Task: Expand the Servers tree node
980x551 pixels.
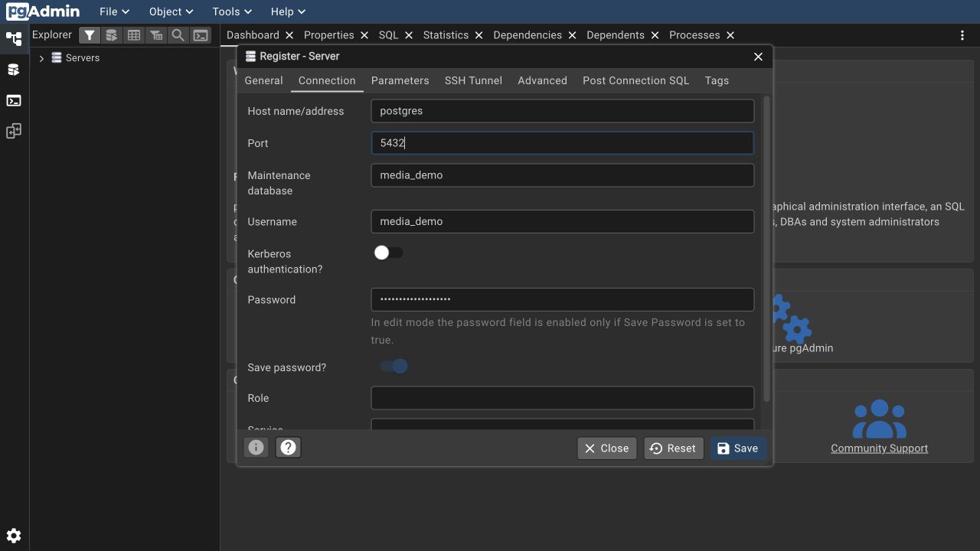Action: [x=41, y=58]
